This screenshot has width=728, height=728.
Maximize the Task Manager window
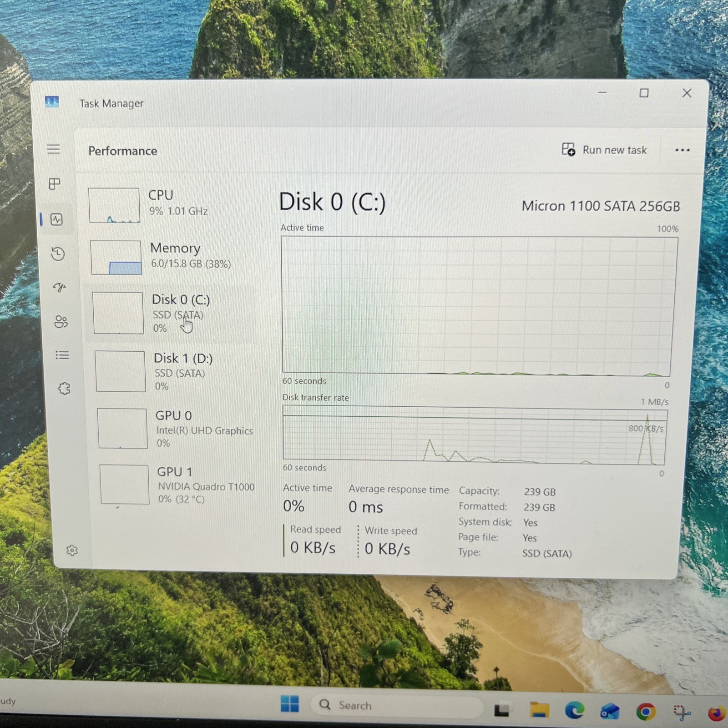644,93
